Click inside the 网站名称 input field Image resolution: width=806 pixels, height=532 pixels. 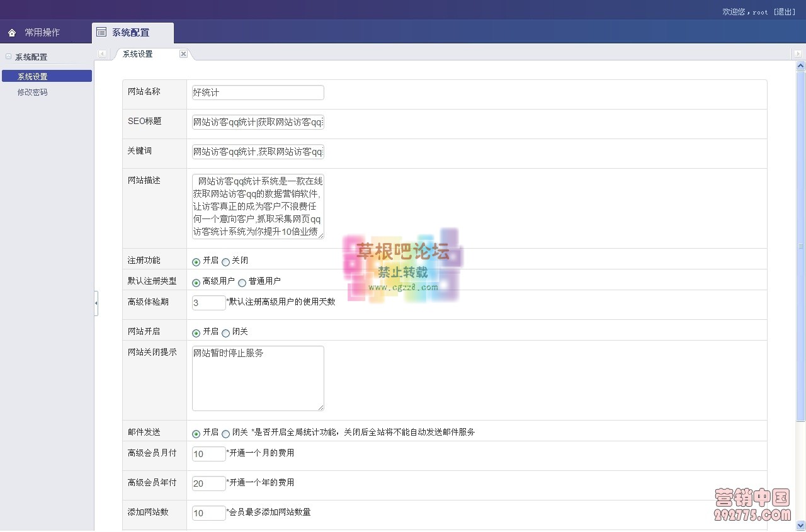pos(257,92)
